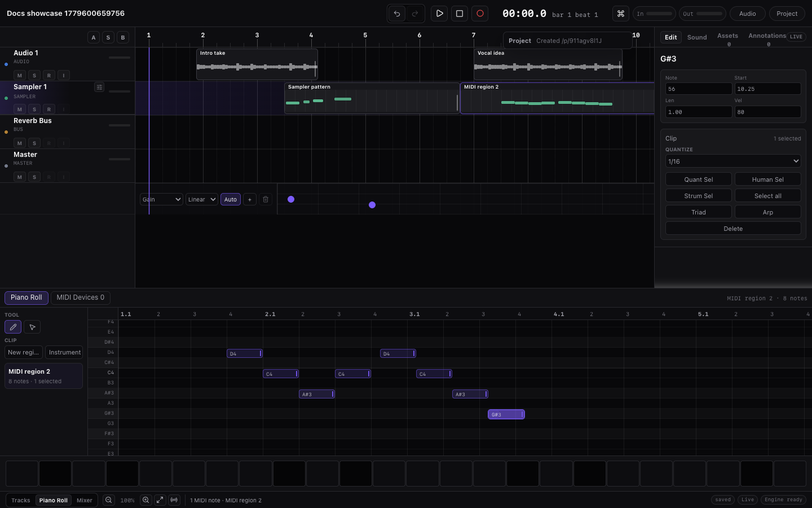The height and width of the screenshot is (508, 812).
Task: Click the Quant Sel button
Action: pos(699,179)
